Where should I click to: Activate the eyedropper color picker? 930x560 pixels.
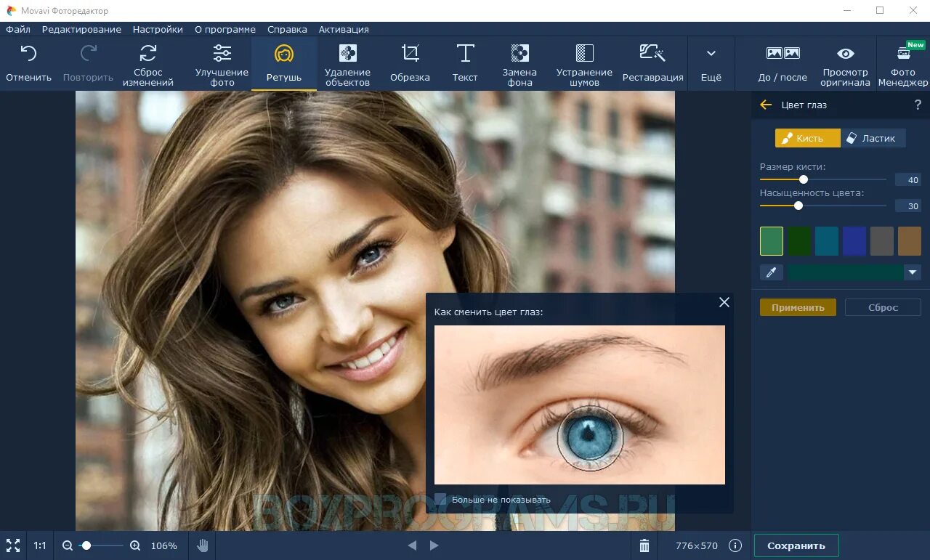coord(771,272)
